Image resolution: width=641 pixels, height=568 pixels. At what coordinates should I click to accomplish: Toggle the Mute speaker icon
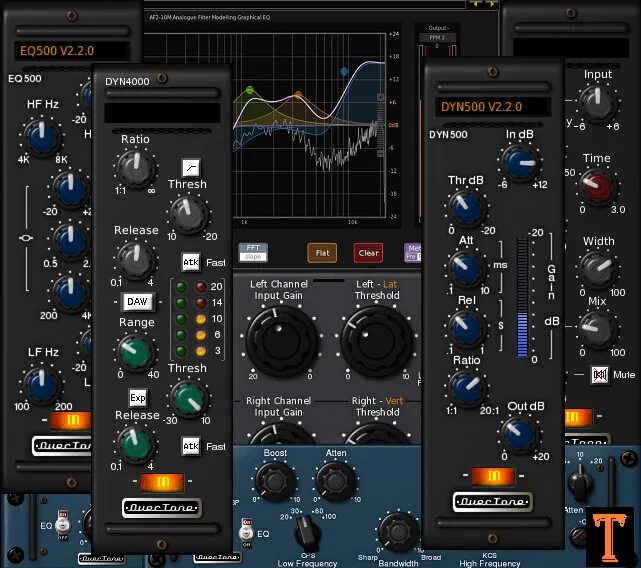pos(599,375)
